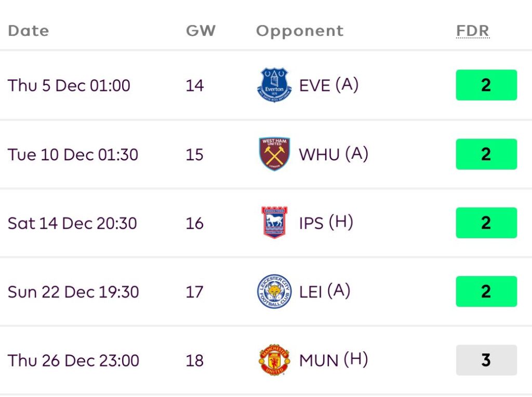Open the LEI (A) fixture
The width and height of the screenshot is (532, 397).
pyautogui.click(x=324, y=292)
